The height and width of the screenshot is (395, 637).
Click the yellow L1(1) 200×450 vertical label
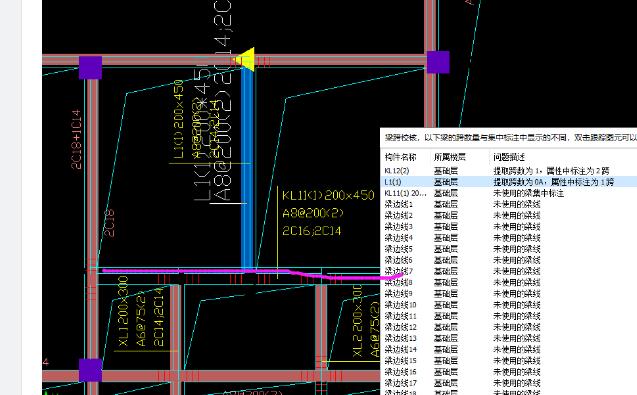[x=178, y=119]
